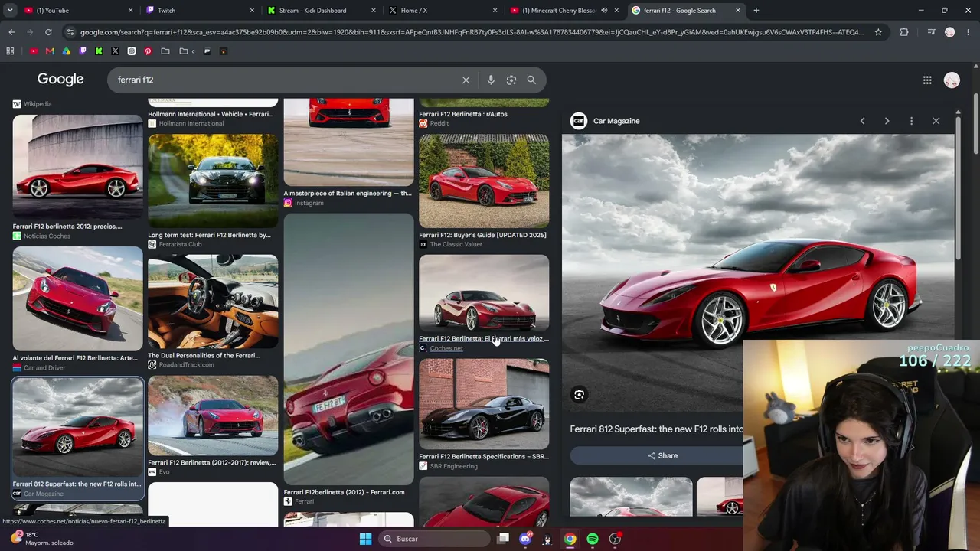This screenshot has height=551, width=980.
Task: Reload the Google search page
Action: pos(48,32)
